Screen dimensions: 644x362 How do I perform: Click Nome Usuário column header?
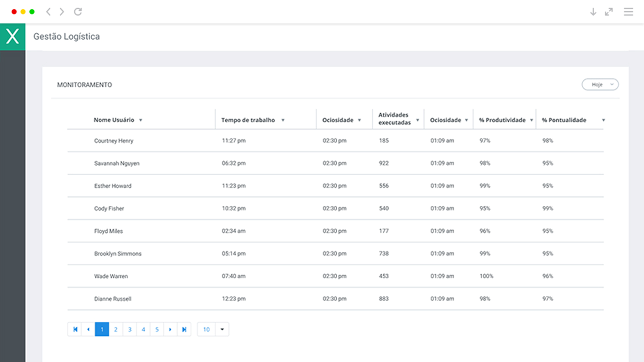(114, 120)
